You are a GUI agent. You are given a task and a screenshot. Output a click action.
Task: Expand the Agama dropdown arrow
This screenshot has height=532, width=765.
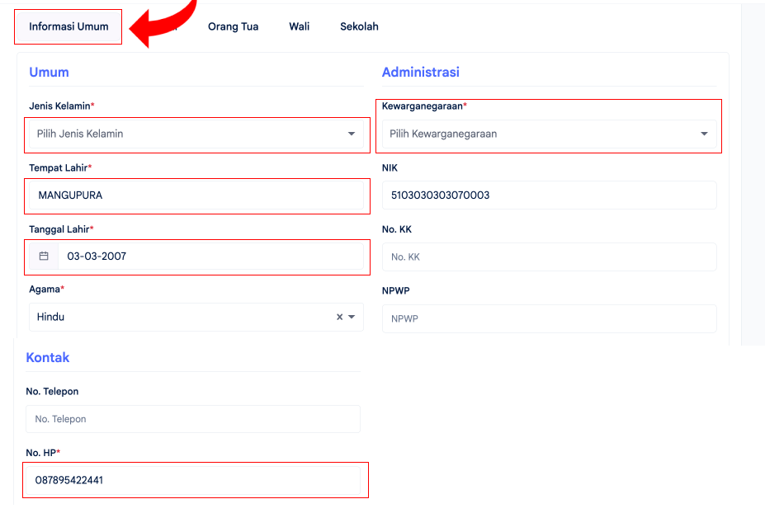[352, 317]
